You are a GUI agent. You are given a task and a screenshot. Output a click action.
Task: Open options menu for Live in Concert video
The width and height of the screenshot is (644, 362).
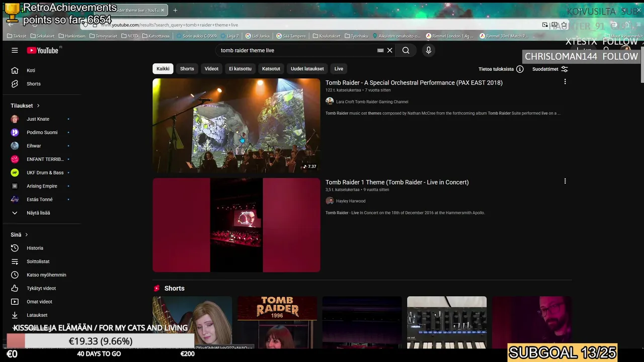point(565,181)
